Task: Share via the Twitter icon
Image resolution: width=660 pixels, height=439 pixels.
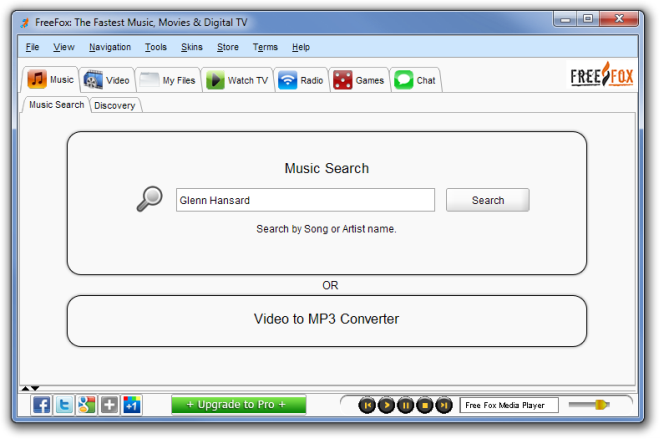Action: (64, 405)
